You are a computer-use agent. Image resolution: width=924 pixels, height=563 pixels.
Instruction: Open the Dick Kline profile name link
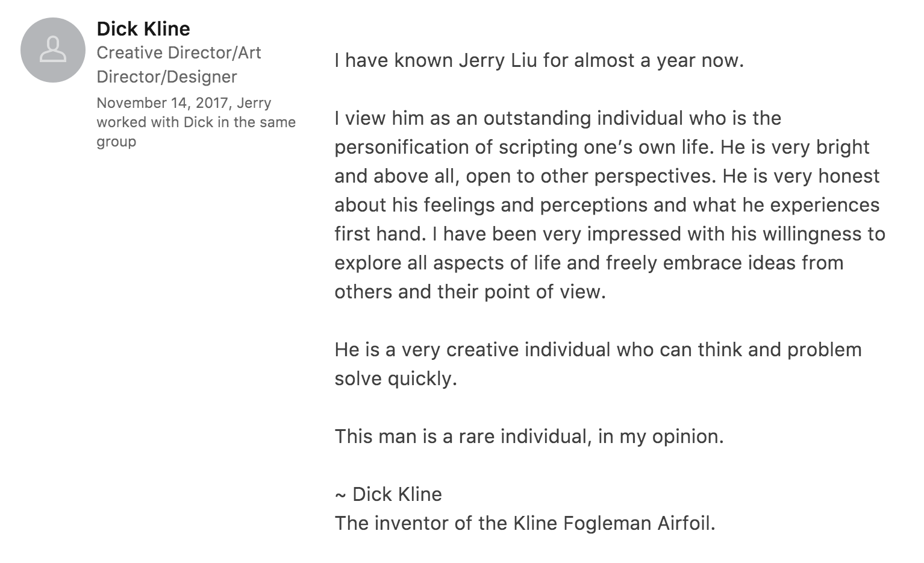tap(143, 28)
